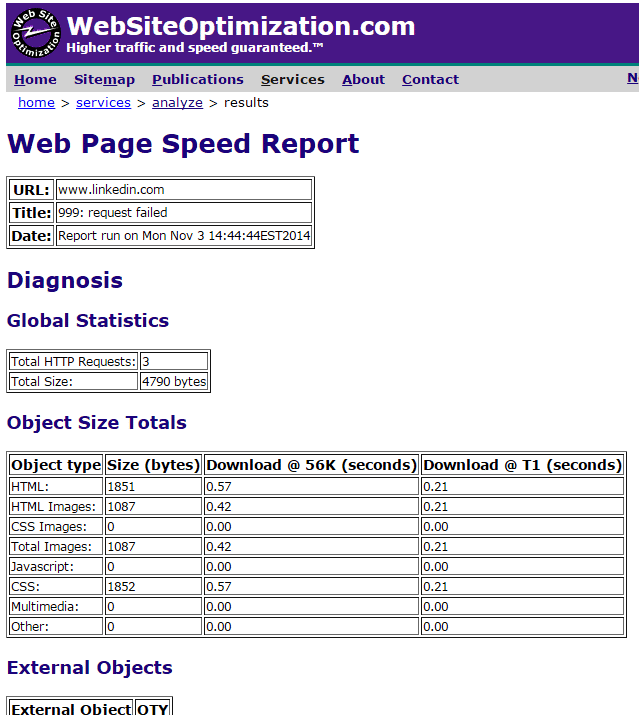The image size is (639, 715).
Task: Click the Download @ 56K column header
Action: click(311, 465)
